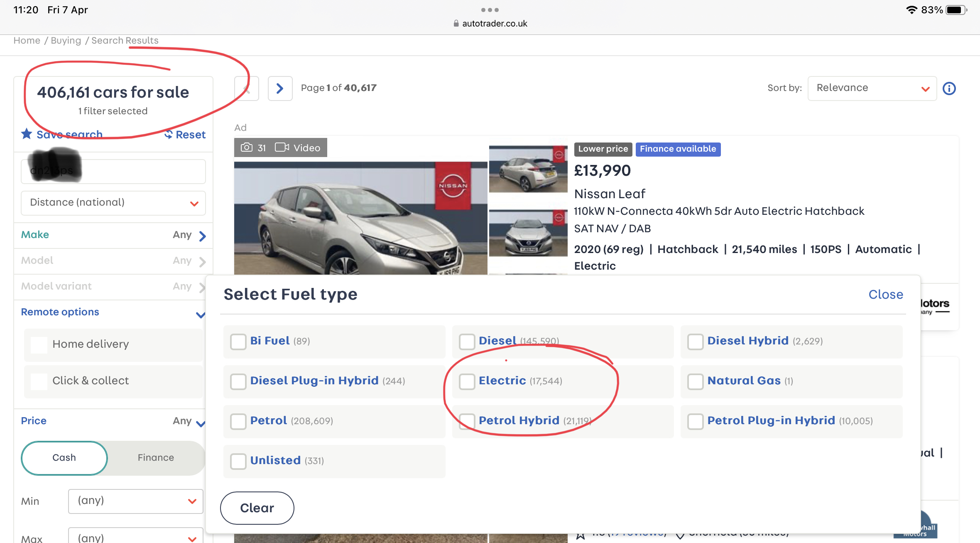Tap the '406,161 cars for sale' heading
Screen dimensions: 980x543
pyautogui.click(x=113, y=92)
